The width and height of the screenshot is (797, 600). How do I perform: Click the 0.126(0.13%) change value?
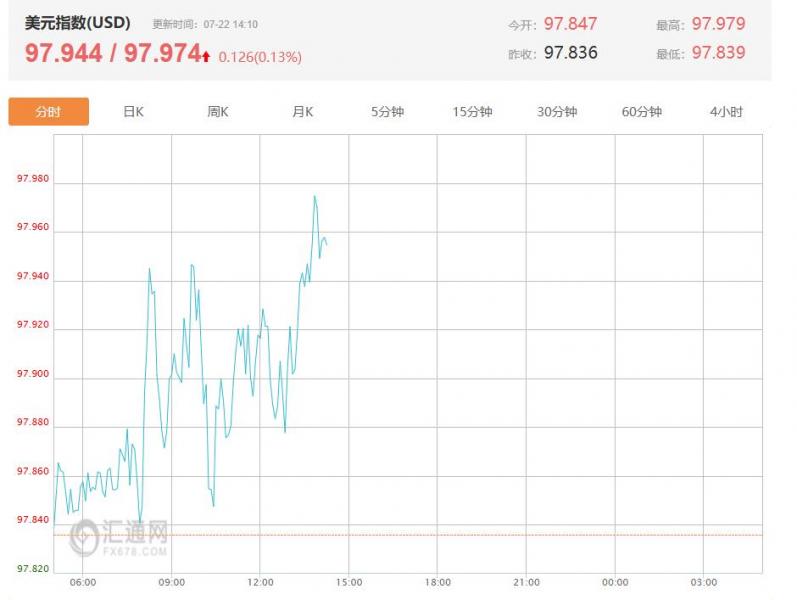(259, 57)
